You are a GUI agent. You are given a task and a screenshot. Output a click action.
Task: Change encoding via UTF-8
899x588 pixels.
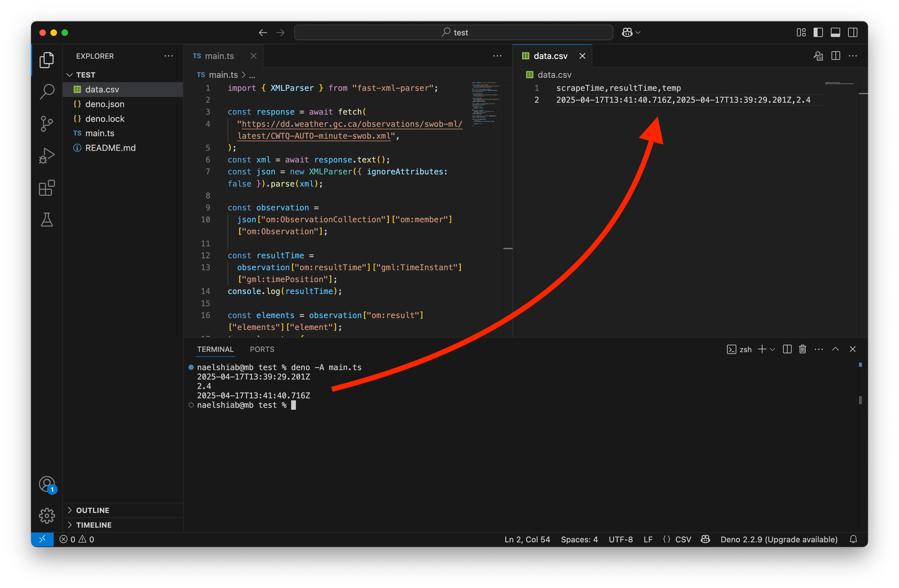pyautogui.click(x=621, y=539)
